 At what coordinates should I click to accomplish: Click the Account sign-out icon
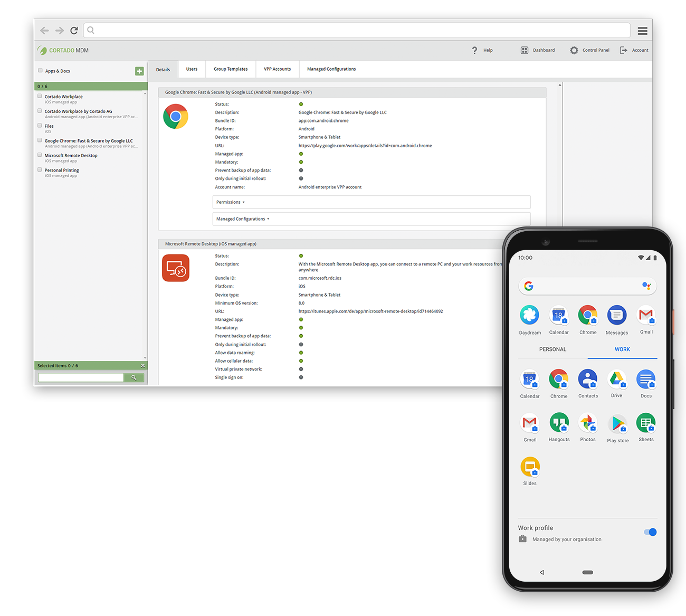pyautogui.click(x=623, y=50)
